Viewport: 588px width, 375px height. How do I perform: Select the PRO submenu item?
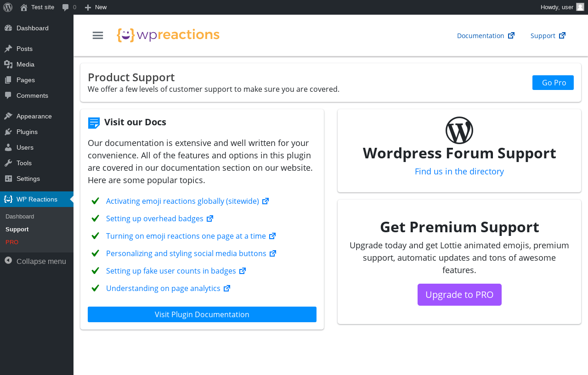12,242
